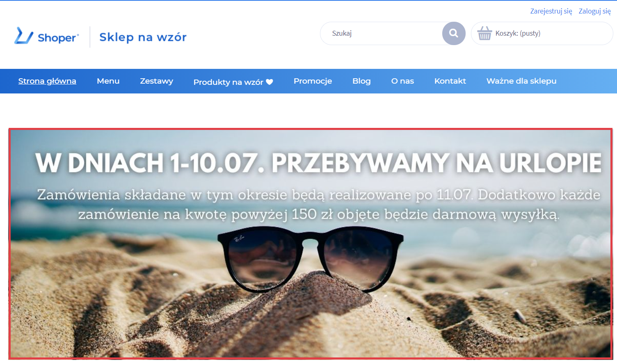Open the Blog page
Viewport: 617px width, 364px height.
tap(361, 81)
